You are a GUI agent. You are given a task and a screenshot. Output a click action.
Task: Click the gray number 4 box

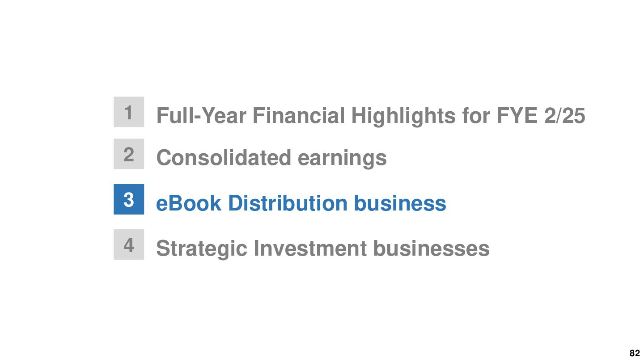tap(129, 244)
